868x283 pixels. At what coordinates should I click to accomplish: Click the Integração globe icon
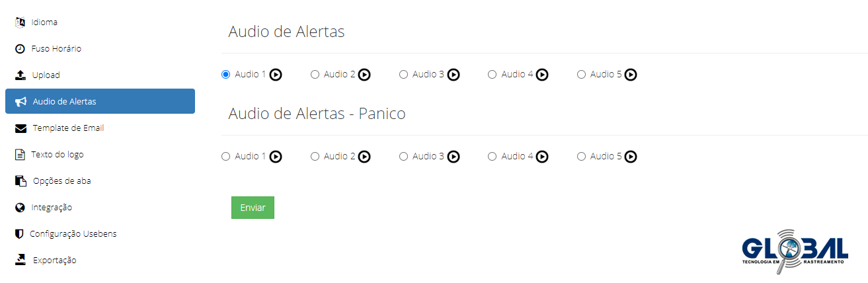click(x=20, y=208)
